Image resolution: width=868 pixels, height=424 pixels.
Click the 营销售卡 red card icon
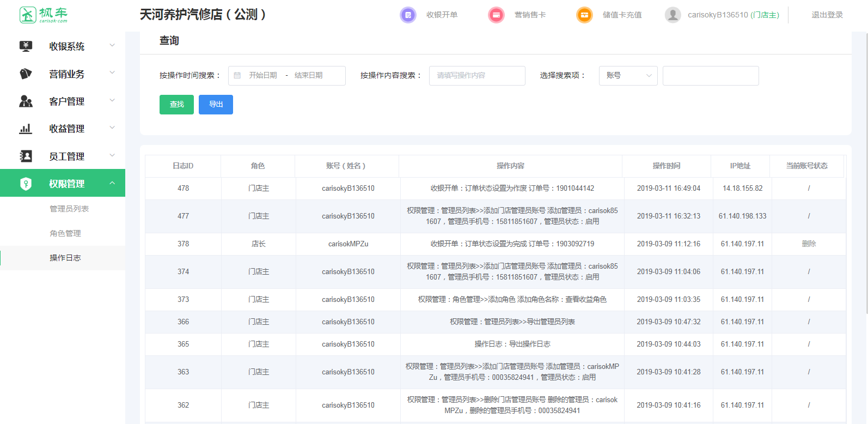click(496, 15)
